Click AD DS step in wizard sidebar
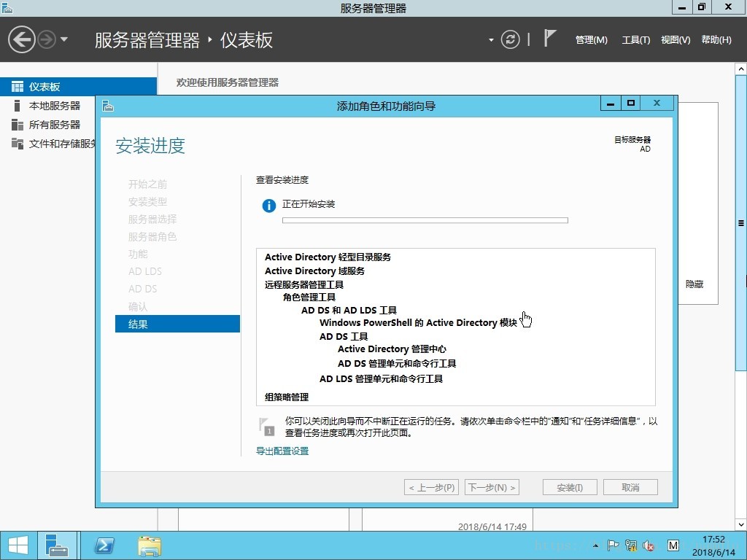 point(142,289)
